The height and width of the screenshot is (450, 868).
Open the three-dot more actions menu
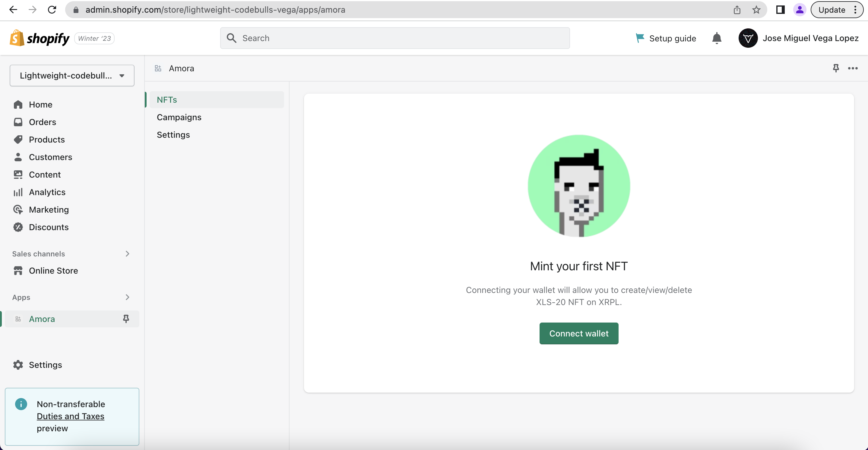[x=853, y=68]
